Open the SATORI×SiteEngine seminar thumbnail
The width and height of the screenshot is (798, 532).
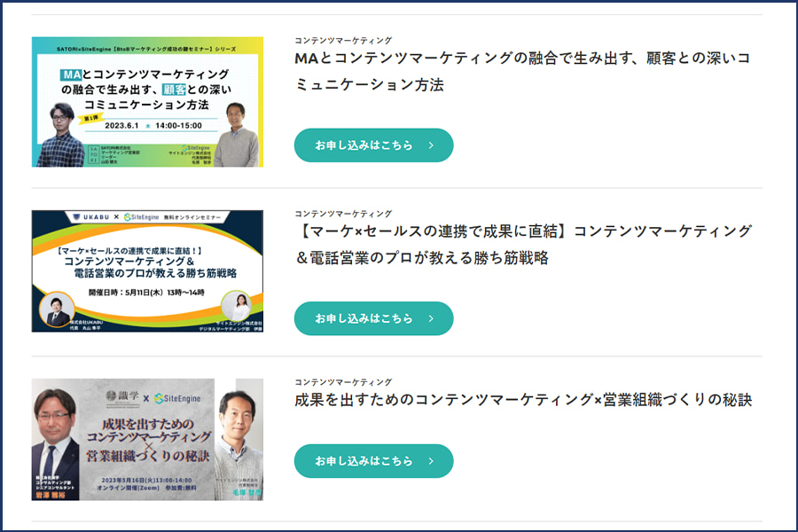tap(147, 102)
